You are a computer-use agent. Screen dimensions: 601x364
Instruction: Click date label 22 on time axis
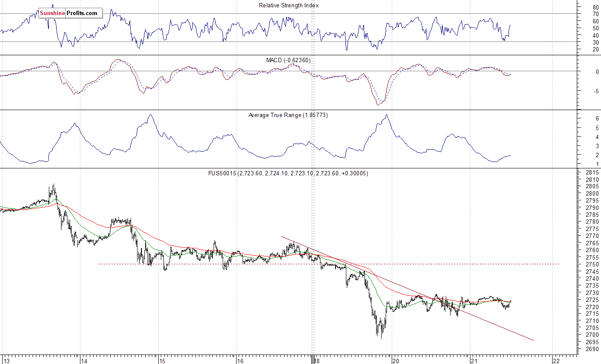click(x=557, y=361)
